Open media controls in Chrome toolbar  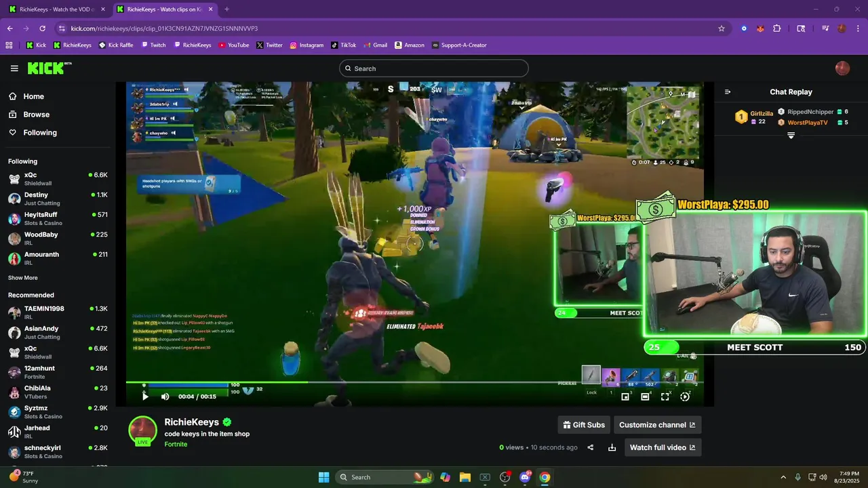(825, 28)
